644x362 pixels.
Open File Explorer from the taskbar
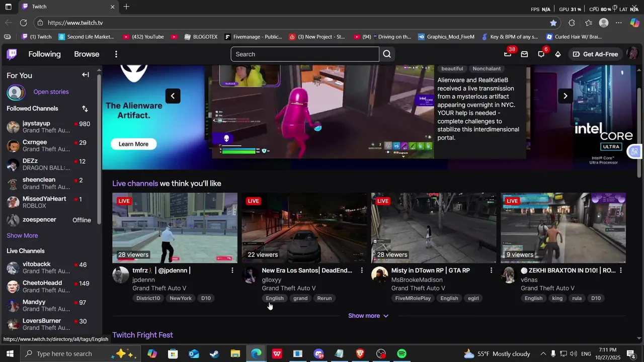(x=235, y=353)
